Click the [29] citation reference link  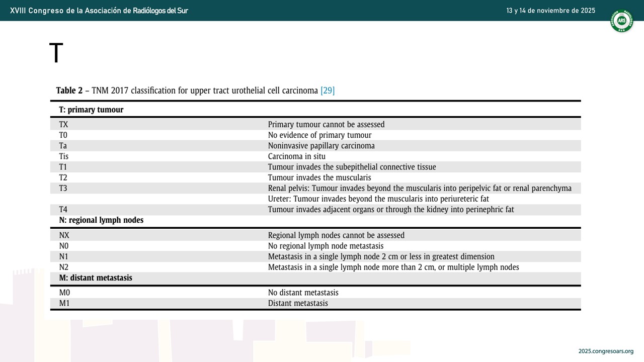tap(328, 90)
